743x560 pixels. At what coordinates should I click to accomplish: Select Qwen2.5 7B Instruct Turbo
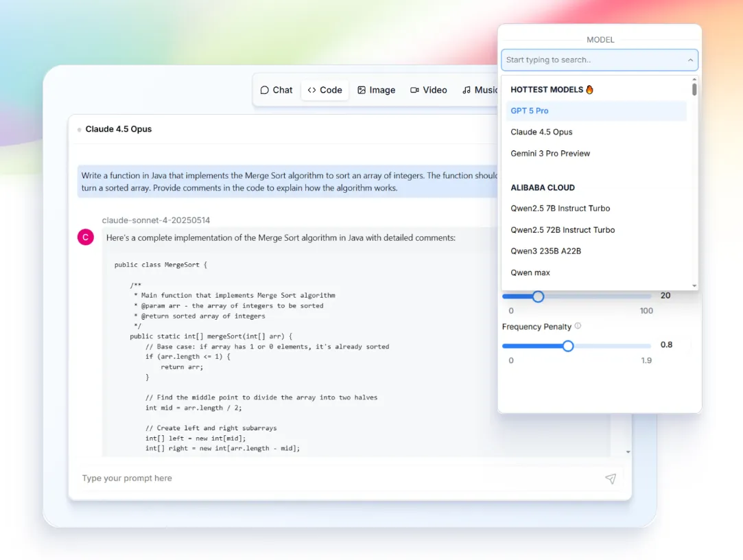pyautogui.click(x=596, y=208)
